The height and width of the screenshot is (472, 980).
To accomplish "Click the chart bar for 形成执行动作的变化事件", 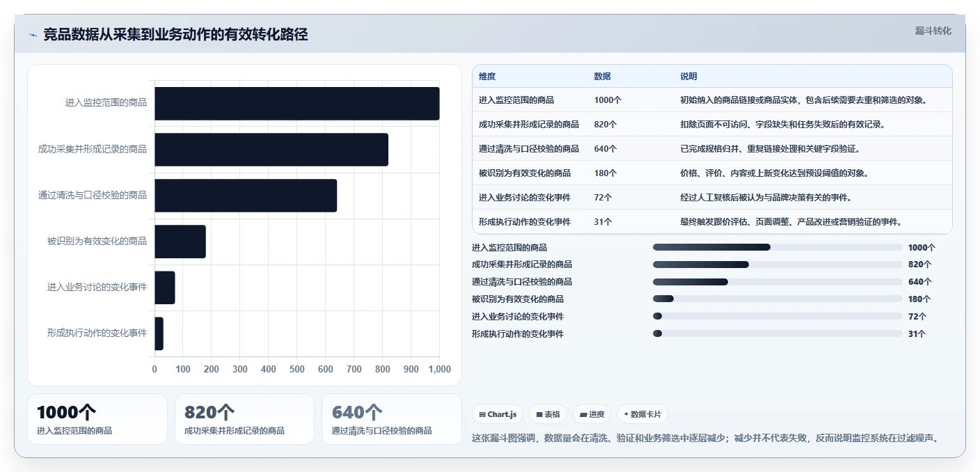I will click(159, 333).
